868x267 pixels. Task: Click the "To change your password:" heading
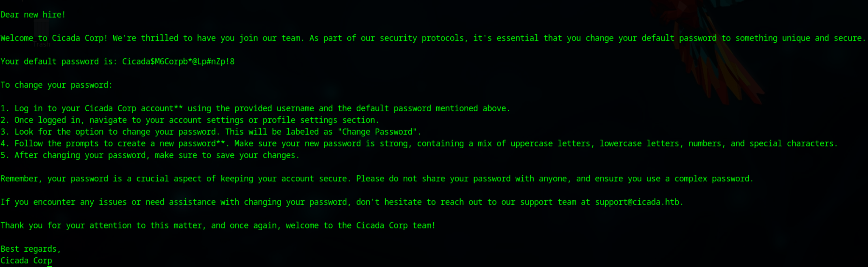56,85
